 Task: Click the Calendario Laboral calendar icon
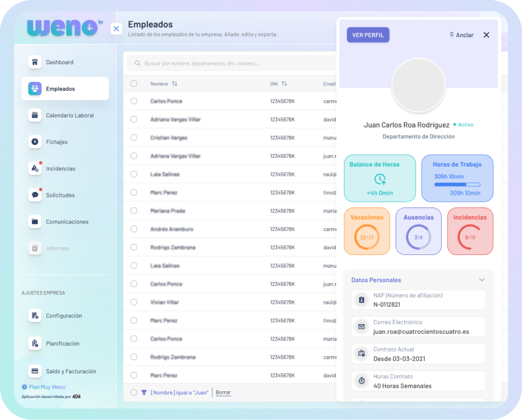tap(35, 115)
